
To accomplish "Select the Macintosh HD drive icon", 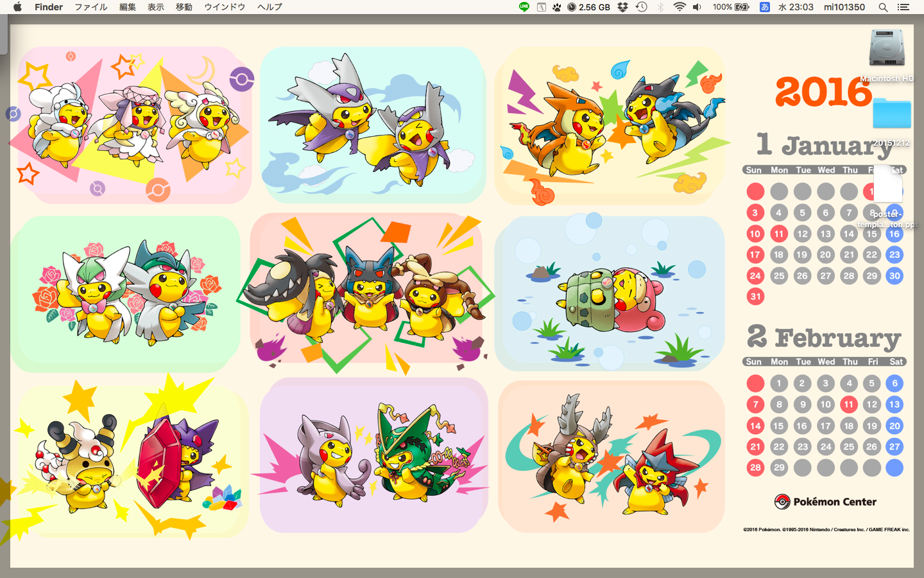I will coord(887,48).
